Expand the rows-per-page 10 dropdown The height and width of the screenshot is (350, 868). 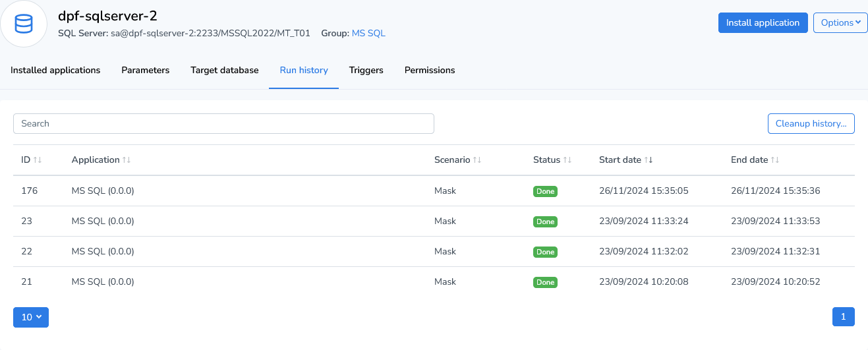(x=31, y=317)
